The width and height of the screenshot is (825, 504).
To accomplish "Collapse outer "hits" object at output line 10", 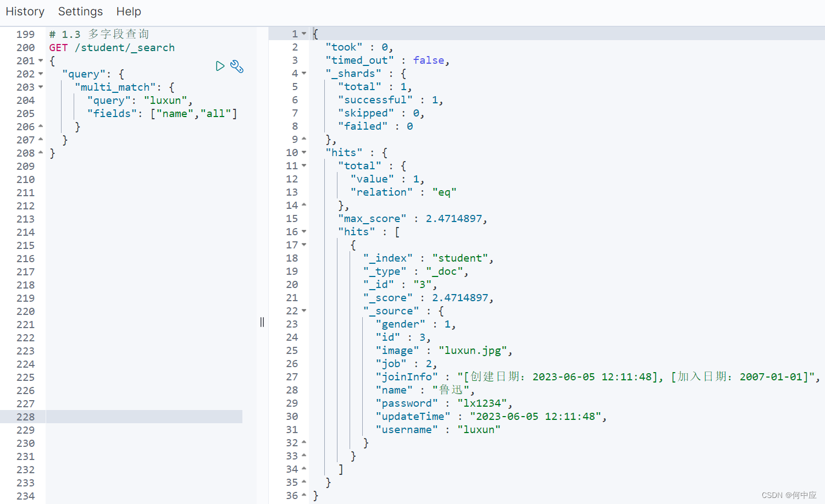I will click(x=304, y=153).
